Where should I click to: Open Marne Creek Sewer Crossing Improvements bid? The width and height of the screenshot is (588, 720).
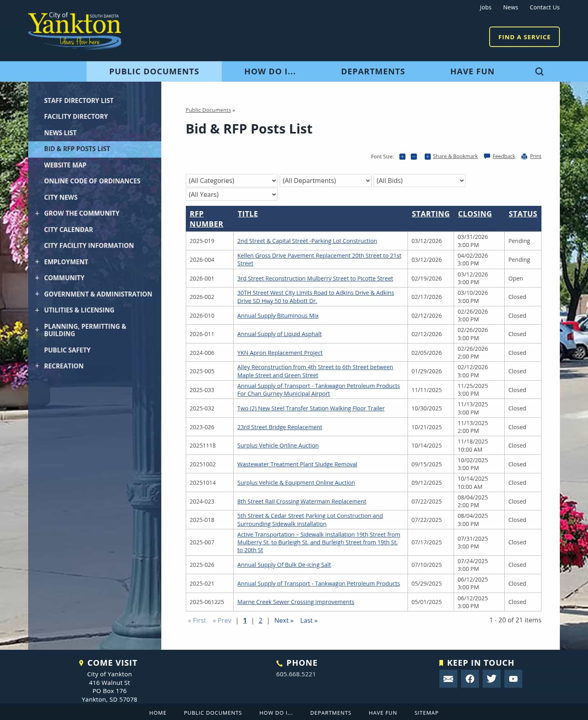tap(296, 602)
